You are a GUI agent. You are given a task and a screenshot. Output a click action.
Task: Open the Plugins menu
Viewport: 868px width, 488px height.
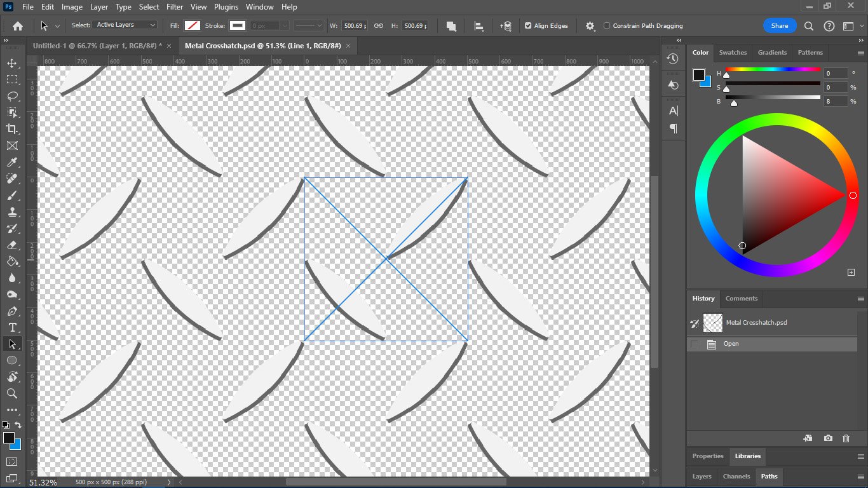[x=226, y=7]
